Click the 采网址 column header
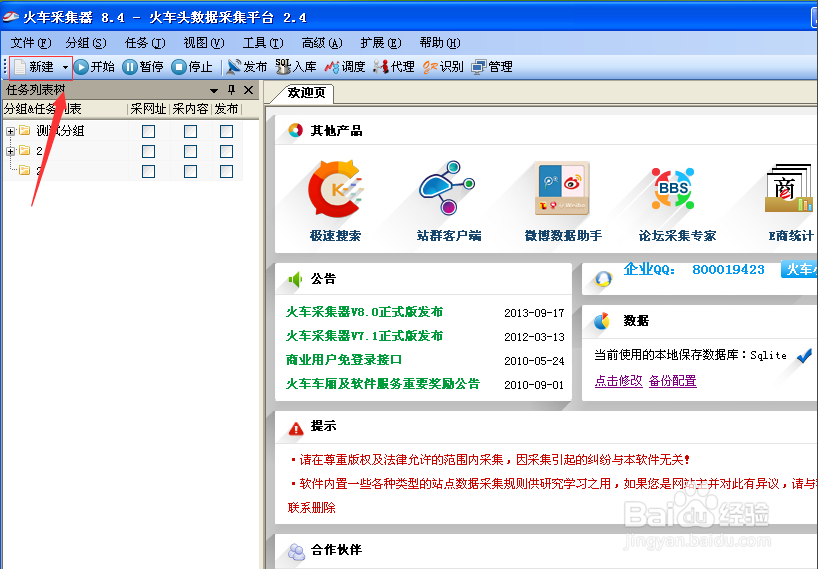 point(149,109)
